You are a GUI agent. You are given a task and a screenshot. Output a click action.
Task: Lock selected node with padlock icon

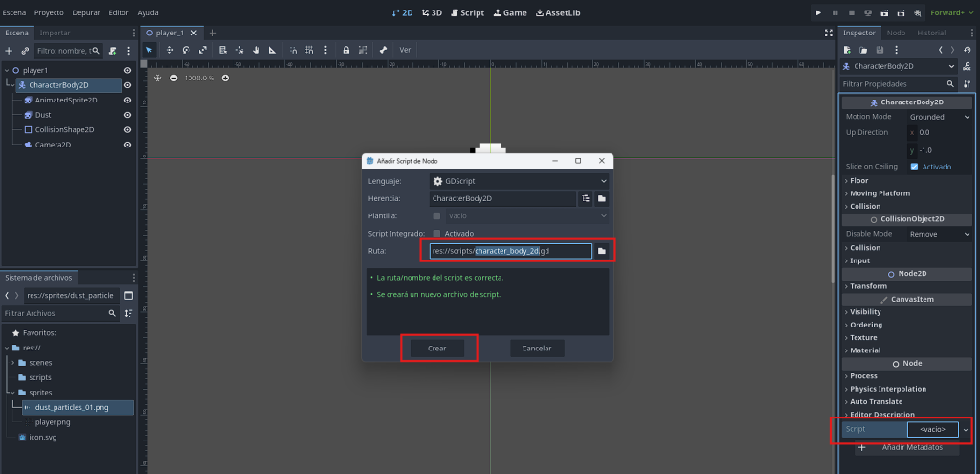pyautogui.click(x=345, y=50)
